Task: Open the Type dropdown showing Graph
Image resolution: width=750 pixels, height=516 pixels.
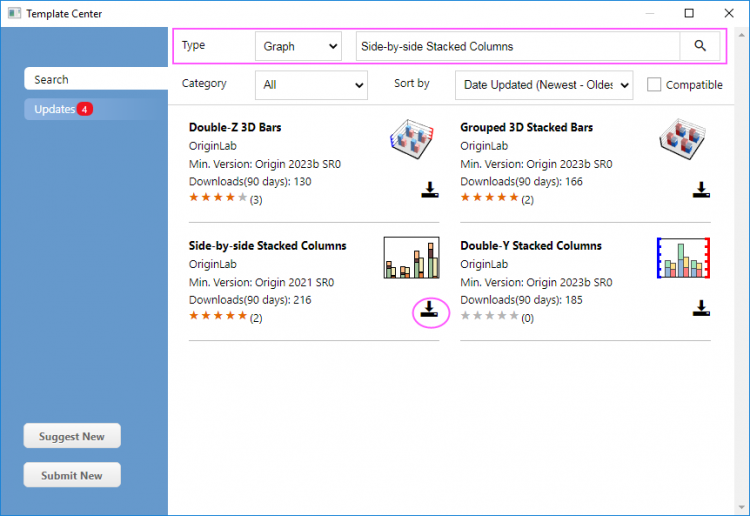Action: pyautogui.click(x=298, y=46)
